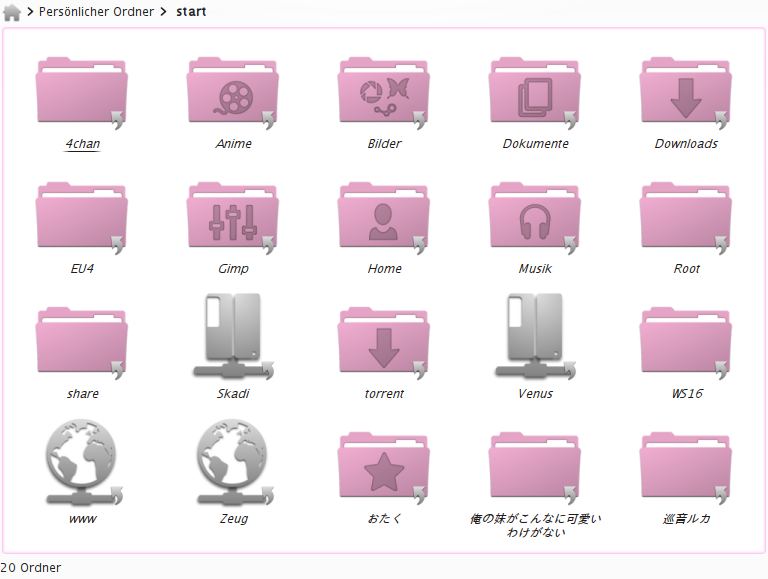Click the 俺の妹がこんなに可愛いわけがない name label
This screenshot has height=579, width=768.
[x=535, y=525]
